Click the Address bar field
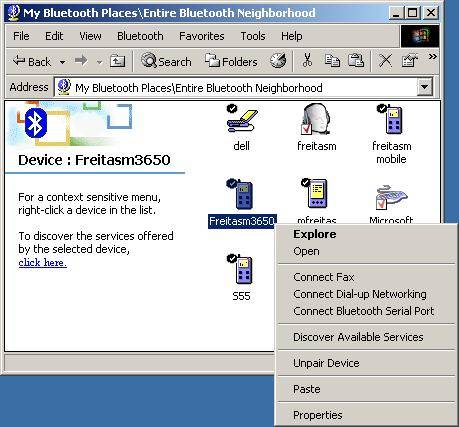459x427 pixels. click(243, 87)
